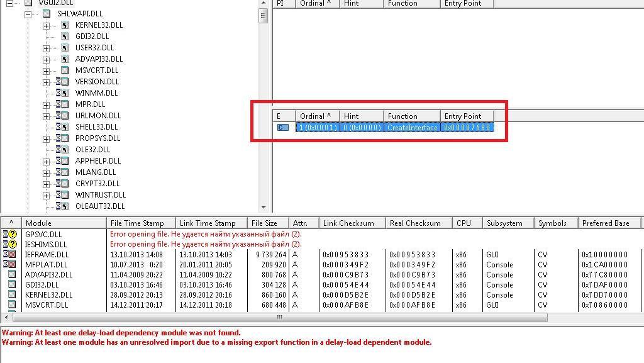Collapse the SHLWAPI.DLL tree node
Viewport: 644px width, 363px height.
[x=28, y=14]
